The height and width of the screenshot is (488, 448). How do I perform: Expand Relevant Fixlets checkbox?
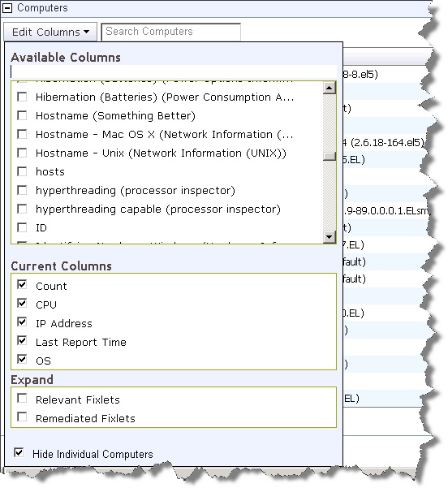click(22, 398)
